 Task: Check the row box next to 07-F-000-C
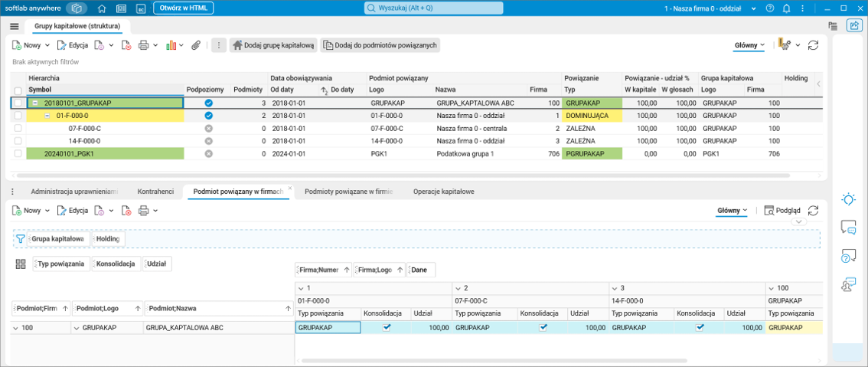tap(18, 129)
